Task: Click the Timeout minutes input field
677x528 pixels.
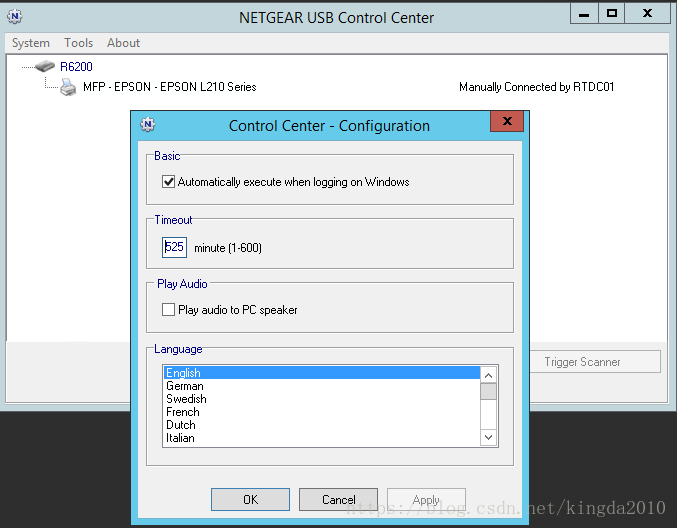Action: (174, 247)
